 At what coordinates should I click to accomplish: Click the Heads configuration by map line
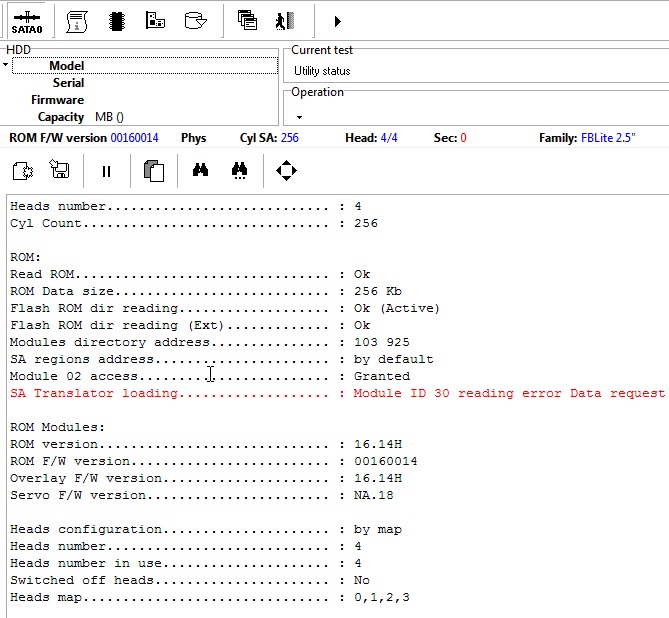click(206, 529)
